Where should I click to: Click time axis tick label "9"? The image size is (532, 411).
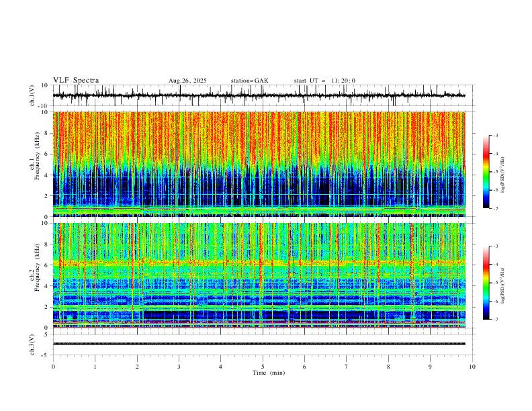tap(430, 367)
